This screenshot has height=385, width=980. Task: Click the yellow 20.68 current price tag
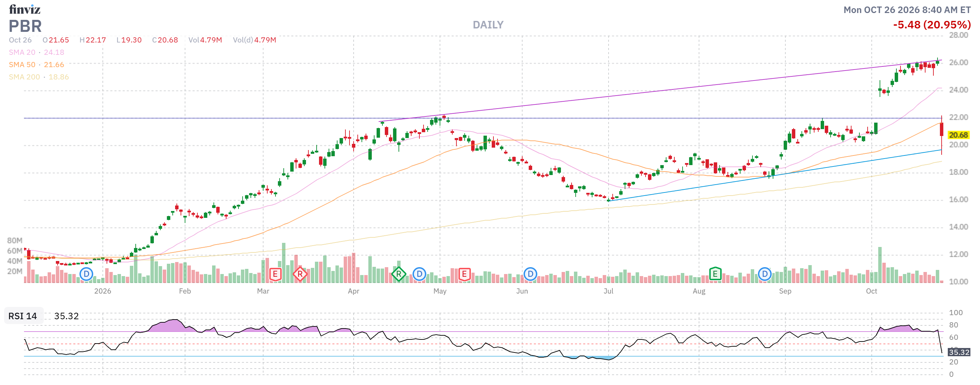pos(958,135)
